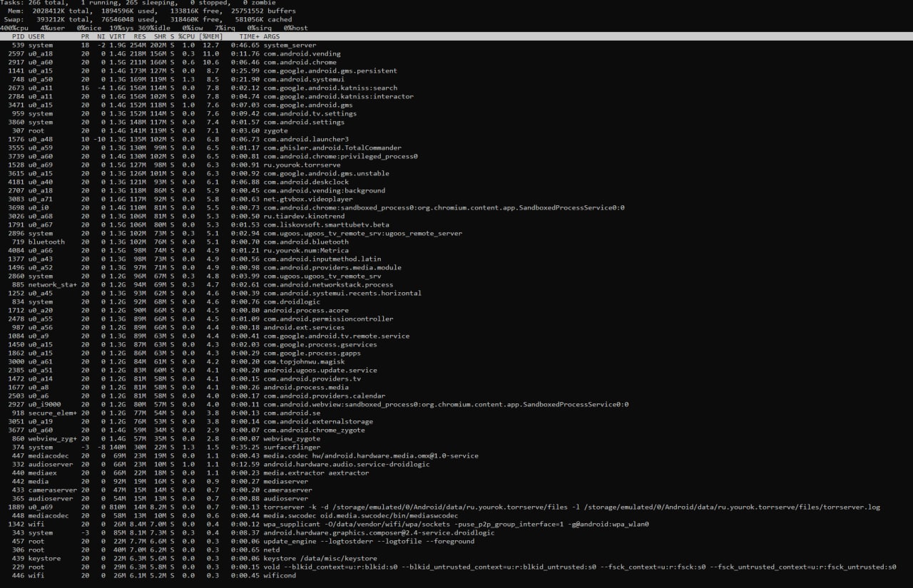Click the [%MEM] column header

(211, 36)
